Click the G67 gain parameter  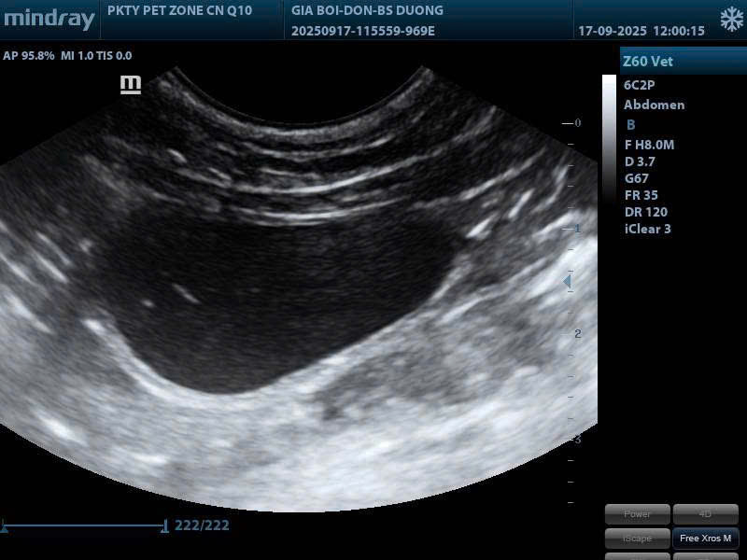pyautogui.click(x=637, y=178)
